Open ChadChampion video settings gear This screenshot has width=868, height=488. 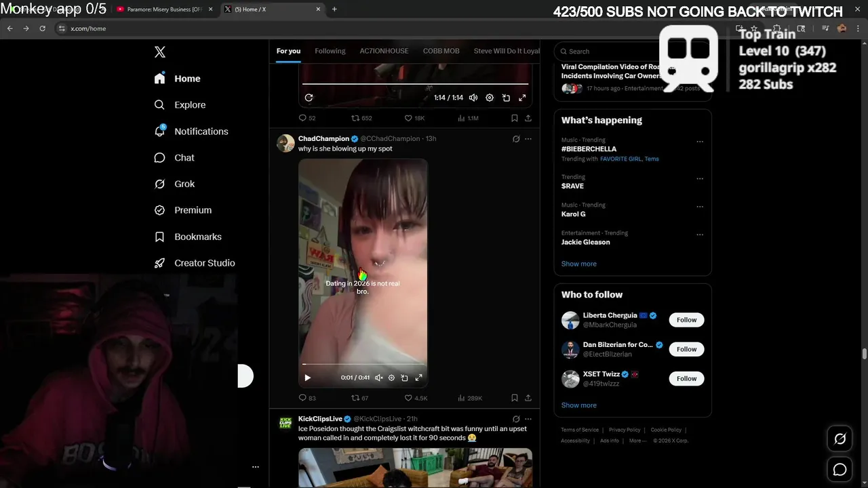pyautogui.click(x=391, y=378)
